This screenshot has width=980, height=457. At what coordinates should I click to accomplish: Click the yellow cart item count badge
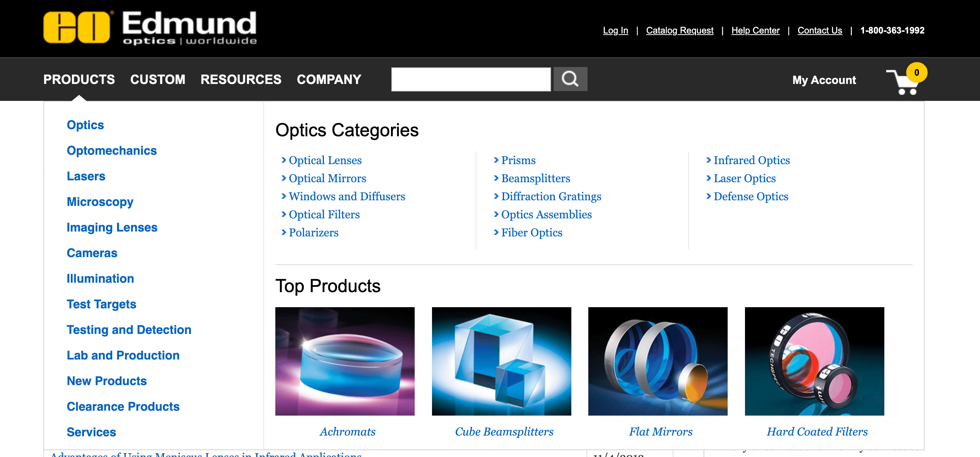click(916, 72)
